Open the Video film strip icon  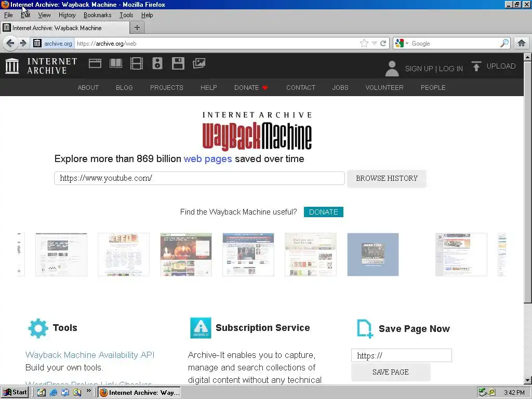pyautogui.click(x=137, y=63)
